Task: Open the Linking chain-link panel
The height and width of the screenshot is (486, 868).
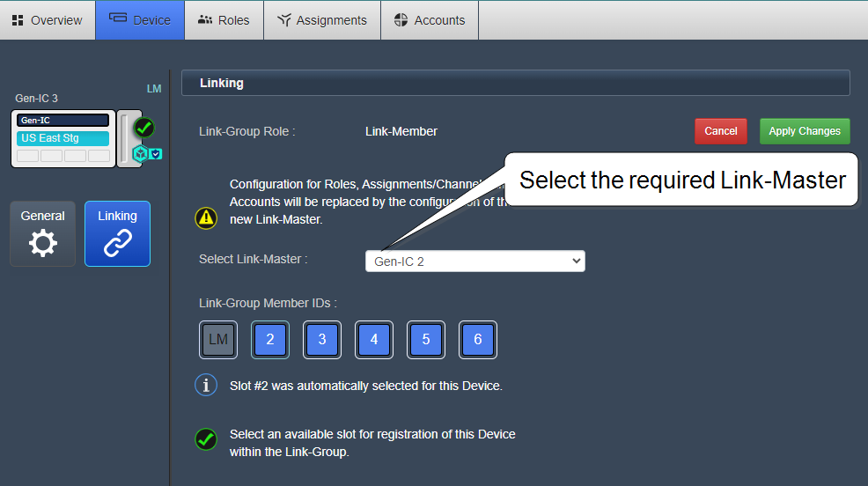Action: click(x=117, y=233)
